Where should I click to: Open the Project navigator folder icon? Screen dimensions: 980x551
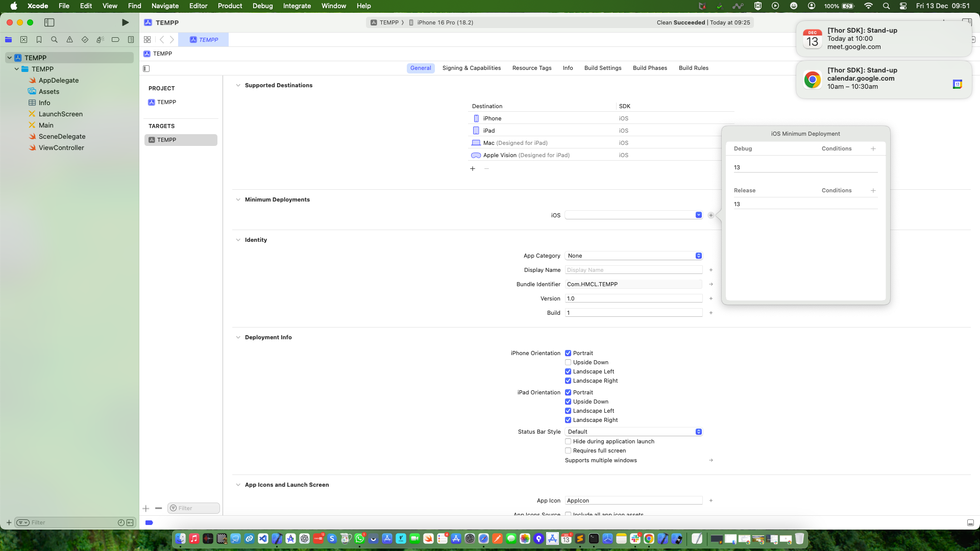click(x=8, y=39)
